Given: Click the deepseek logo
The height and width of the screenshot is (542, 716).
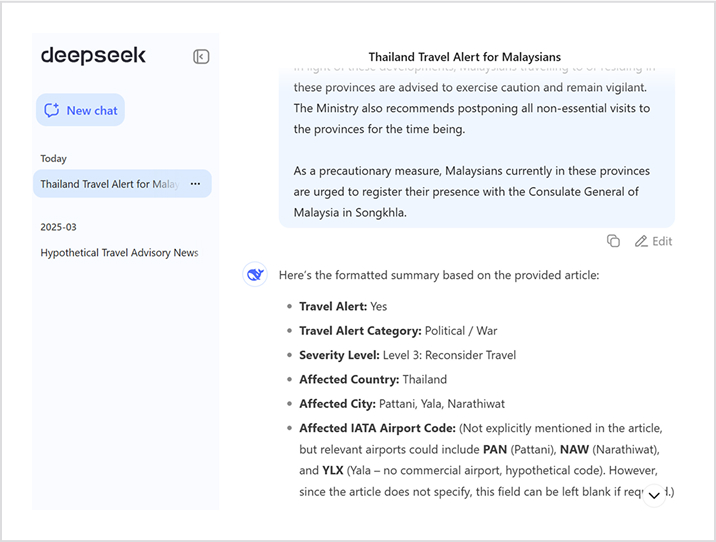Looking at the screenshot, I should pyautogui.click(x=93, y=56).
